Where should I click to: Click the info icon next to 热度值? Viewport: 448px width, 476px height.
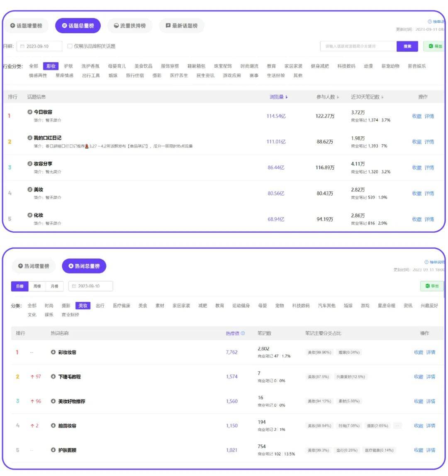click(x=243, y=333)
